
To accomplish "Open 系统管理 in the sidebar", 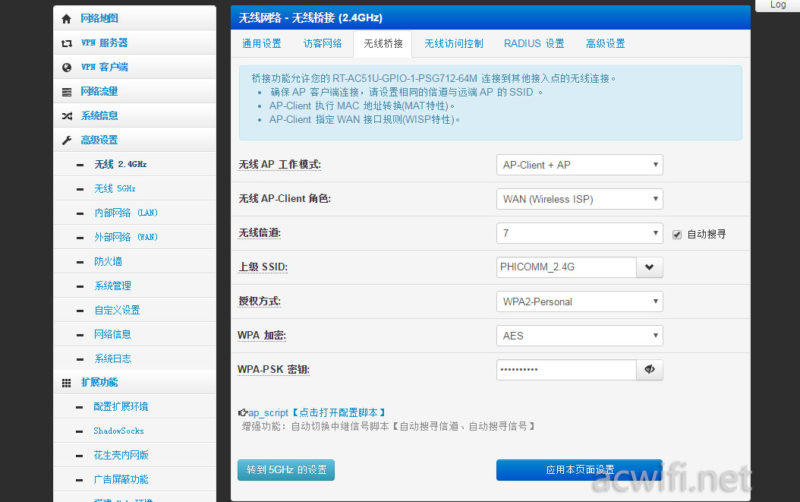I will [x=135, y=286].
